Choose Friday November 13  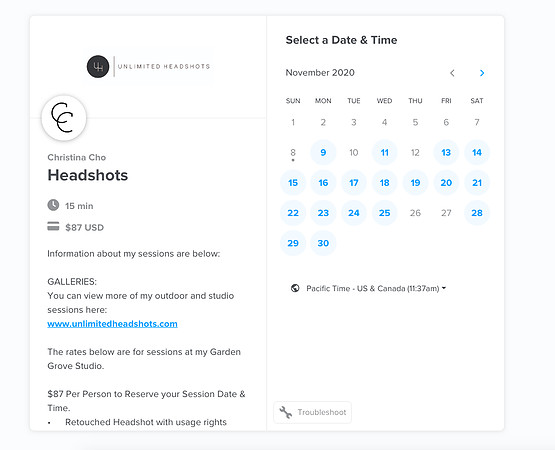coord(446,153)
